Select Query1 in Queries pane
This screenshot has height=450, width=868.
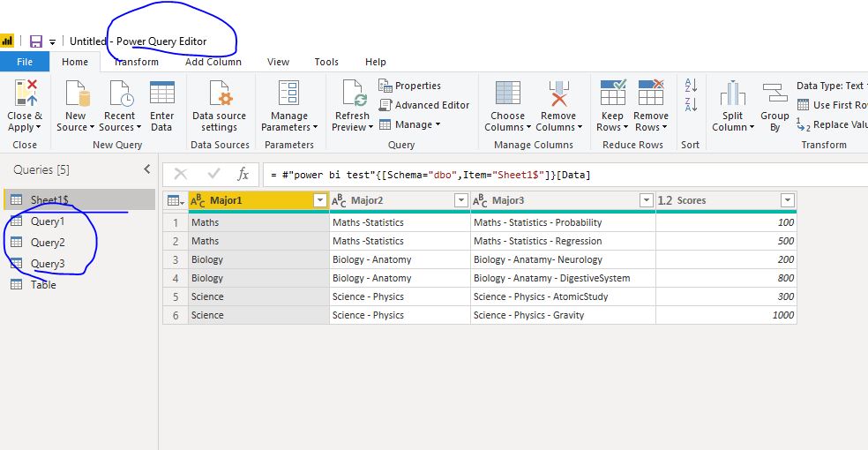(x=48, y=221)
